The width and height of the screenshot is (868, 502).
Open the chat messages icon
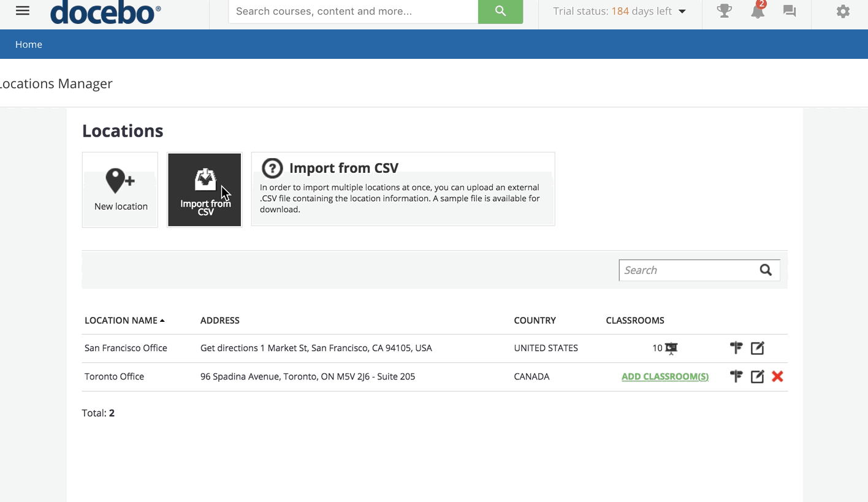[790, 11]
